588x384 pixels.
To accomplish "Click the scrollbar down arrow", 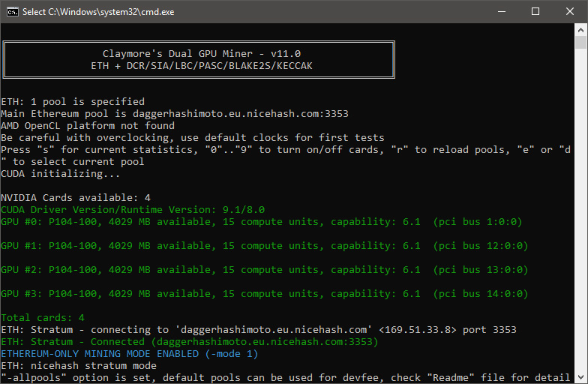I will [x=580, y=376].
